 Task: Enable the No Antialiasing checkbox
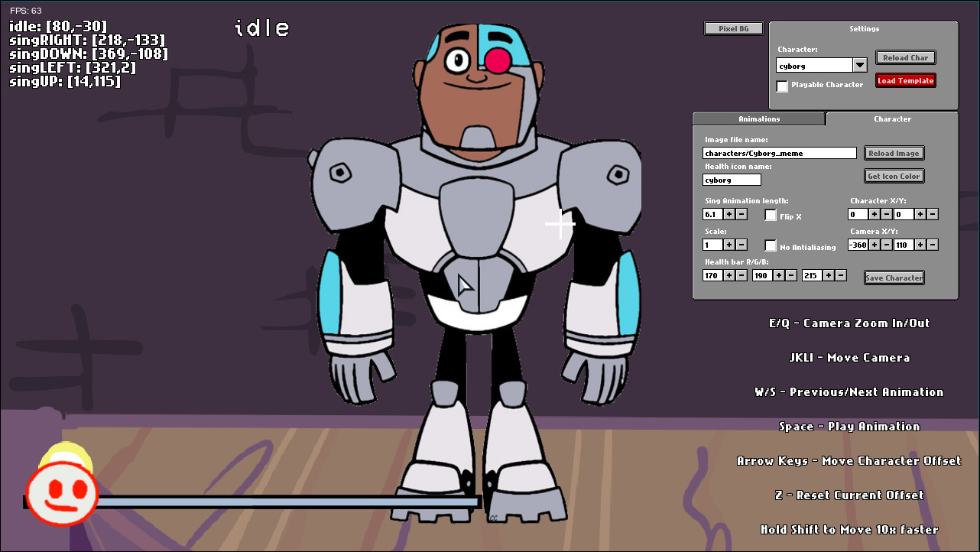pyautogui.click(x=771, y=246)
